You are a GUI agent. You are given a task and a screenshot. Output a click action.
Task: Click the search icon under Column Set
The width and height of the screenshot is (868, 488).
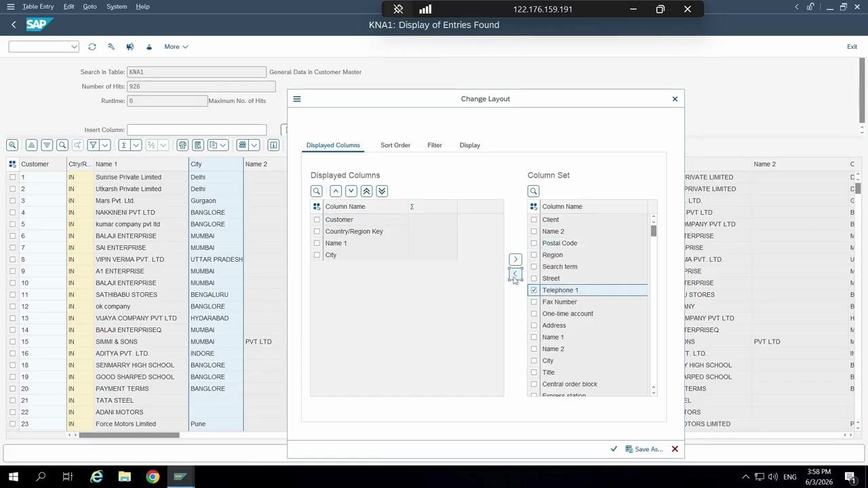tap(534, 191)
